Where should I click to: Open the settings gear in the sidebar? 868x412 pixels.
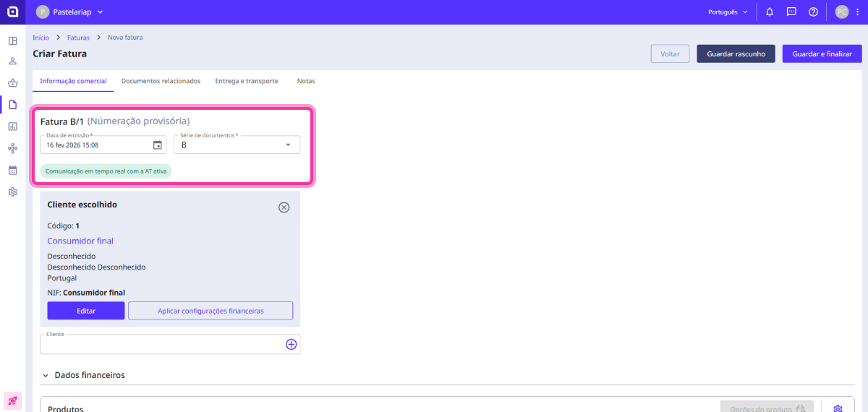[12, 192]
